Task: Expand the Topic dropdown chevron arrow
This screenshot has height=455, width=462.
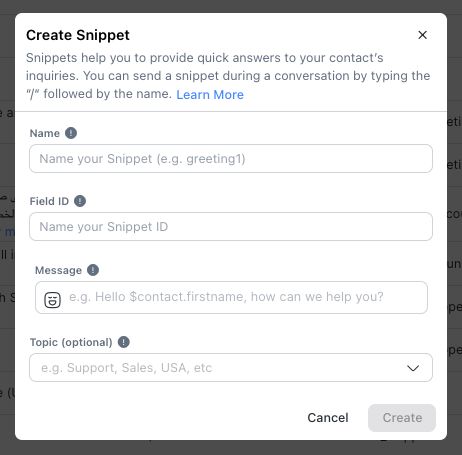Action: pyautogui.click(x=413, y=368)
